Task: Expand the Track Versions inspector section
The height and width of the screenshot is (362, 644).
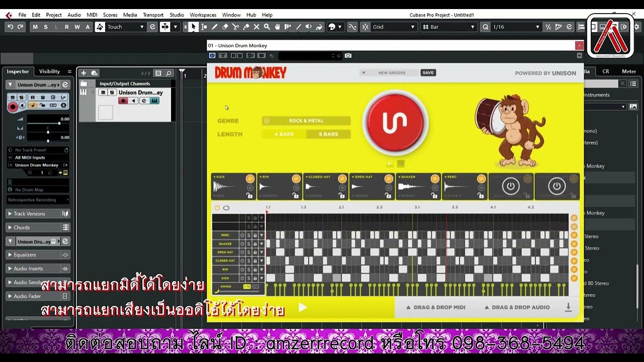Action: (38, 214)
